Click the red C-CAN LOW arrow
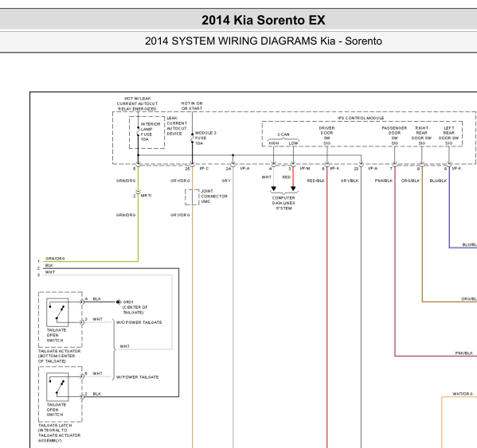Viewport: 477px width, 448px height. 293,189
